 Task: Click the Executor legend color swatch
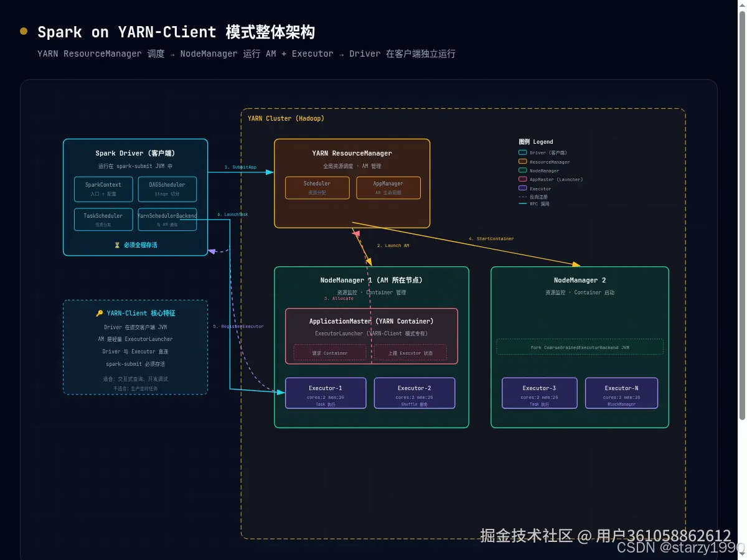click(522, 188)
